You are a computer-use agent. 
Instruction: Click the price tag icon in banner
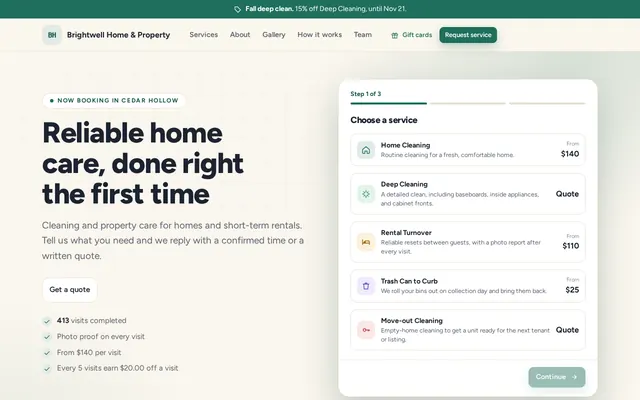[238, 9]
